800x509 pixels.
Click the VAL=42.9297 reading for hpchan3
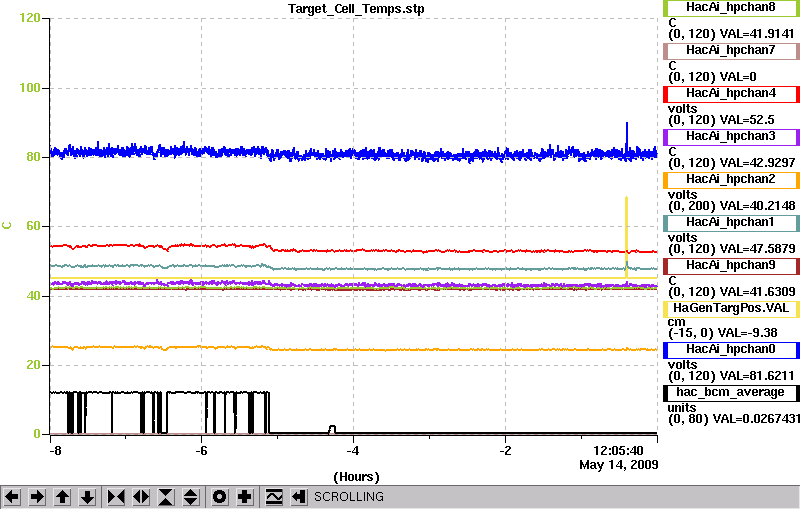[x=757, y=163]
